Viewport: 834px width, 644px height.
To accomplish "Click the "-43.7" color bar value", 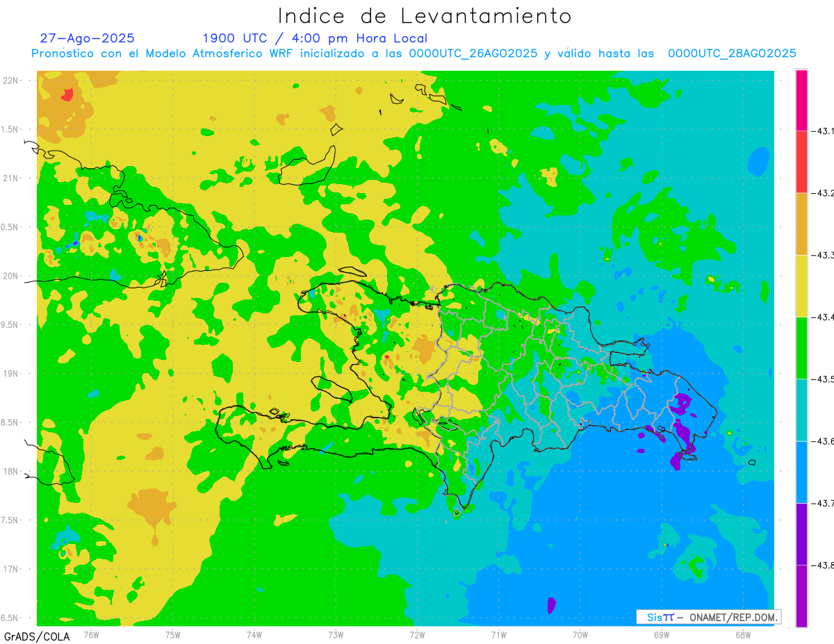I will (x=822, y=503).
